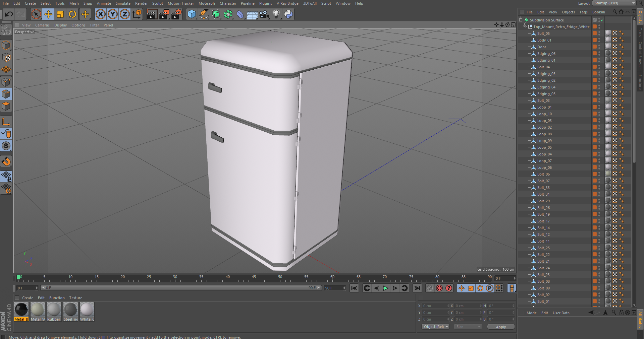Select the Live Selection tool
This screenshot has height=339, width=644.
coord(36,14)
